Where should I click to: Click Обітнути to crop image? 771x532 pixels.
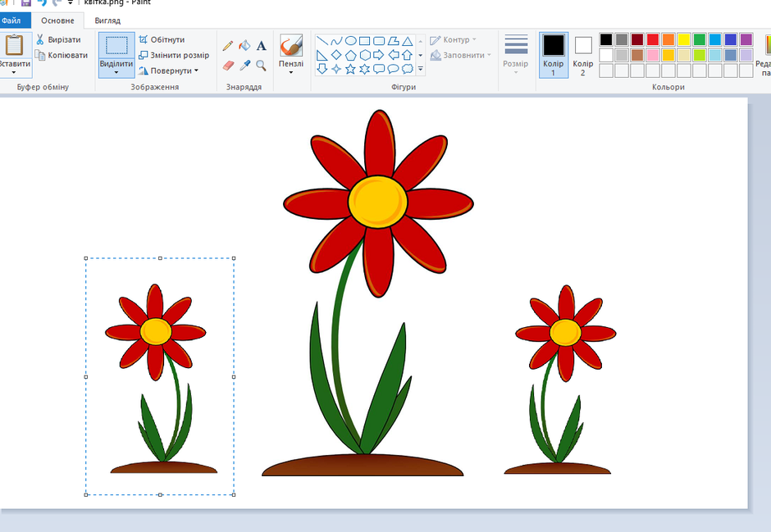tap(162, 40)
